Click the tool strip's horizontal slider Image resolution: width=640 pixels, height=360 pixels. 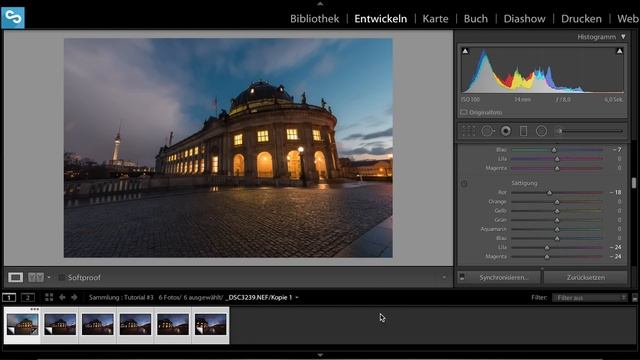[590, 131]
